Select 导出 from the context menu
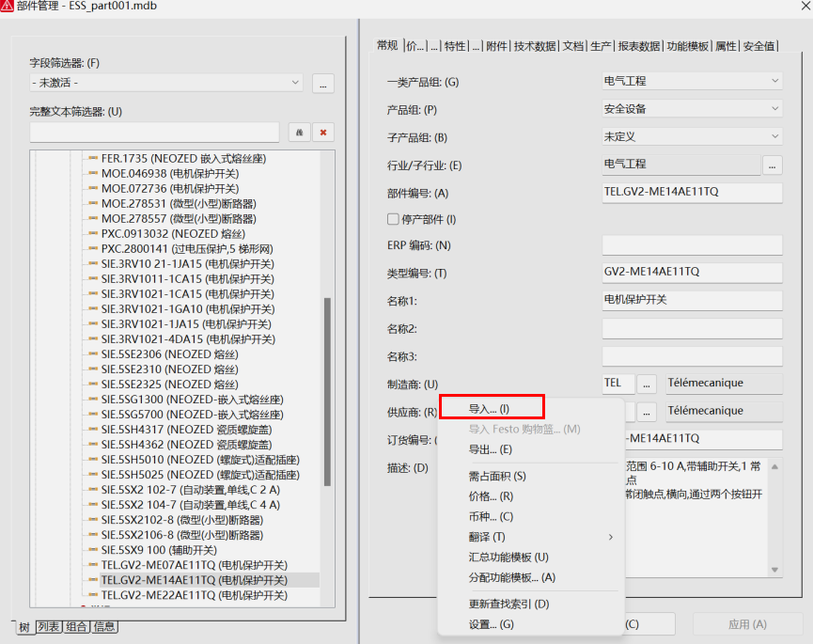Screen dimensions: 813x644 coord(492,448)
